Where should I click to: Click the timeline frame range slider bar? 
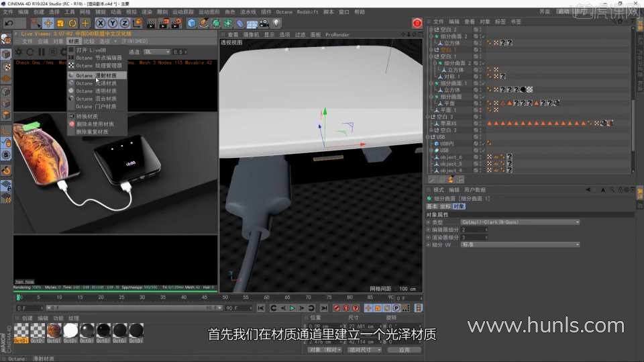click(134, 308)
